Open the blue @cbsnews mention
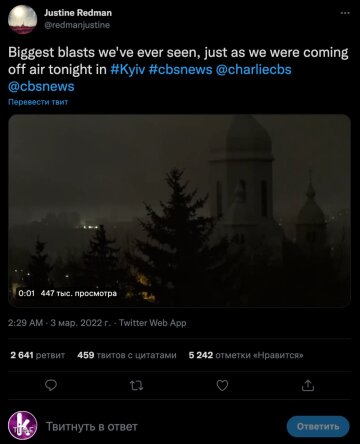This screenshot has height=444, width=360. [41, 87]
